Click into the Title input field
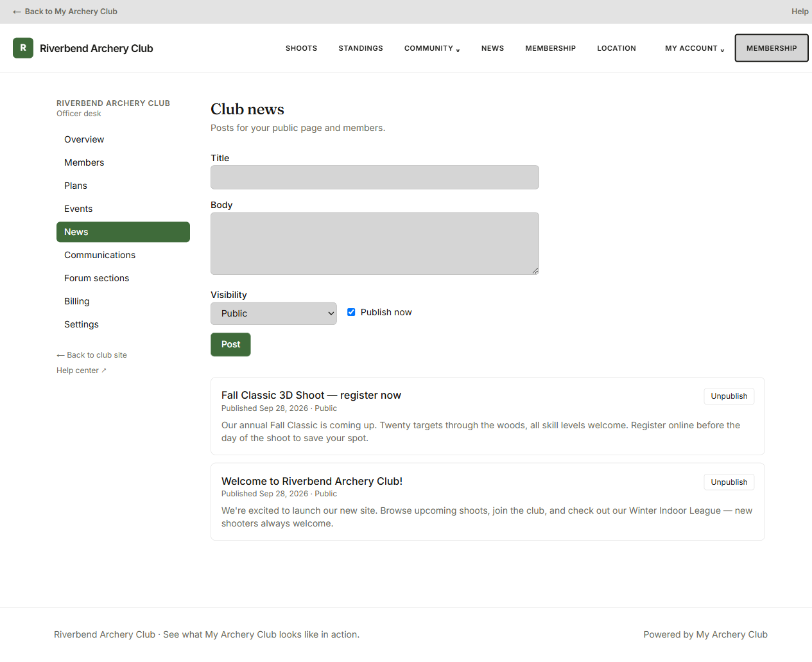Image resolution: width=812 pixels, height=662 pixels. (x=375, y=177)
